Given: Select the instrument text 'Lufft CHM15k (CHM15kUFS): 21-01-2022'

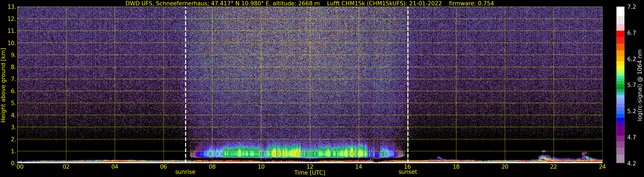Looking at the screenshot, I should click(384, 3).
